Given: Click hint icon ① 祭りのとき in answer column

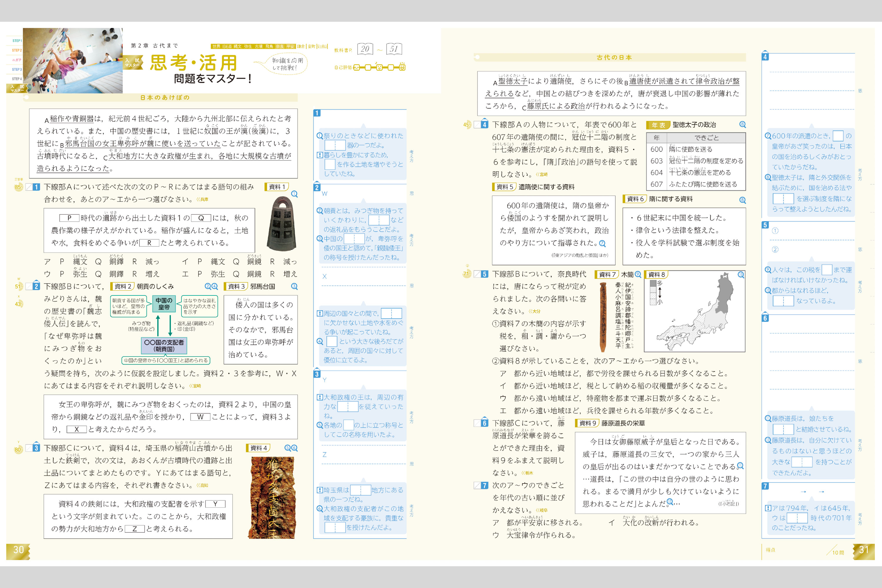Looking at the screenshot, I should pyautogui.click(x=320, y=136).
